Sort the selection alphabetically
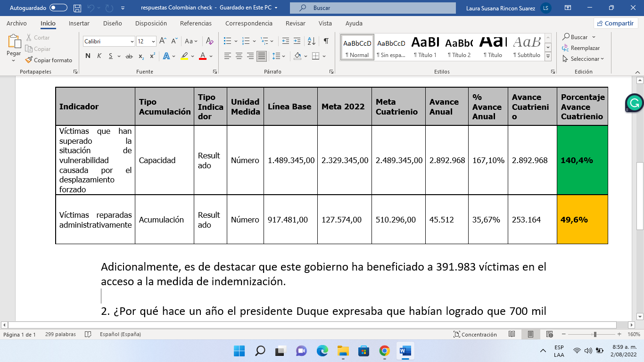 coord(311,41)
